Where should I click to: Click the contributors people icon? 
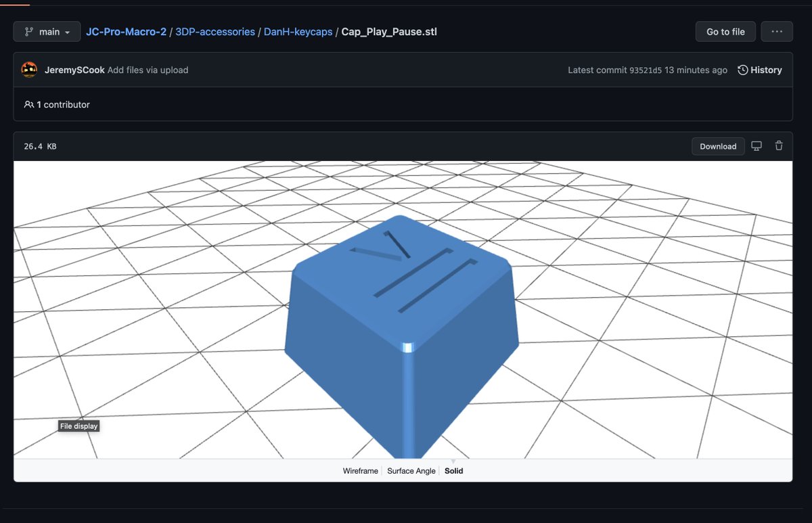(29, 105)
